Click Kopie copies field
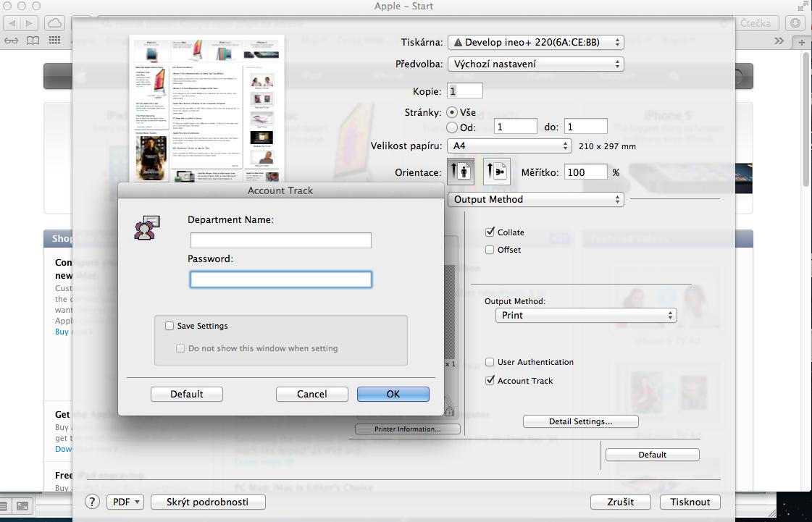Screen dimensions: 812x522 click(465, 90)
